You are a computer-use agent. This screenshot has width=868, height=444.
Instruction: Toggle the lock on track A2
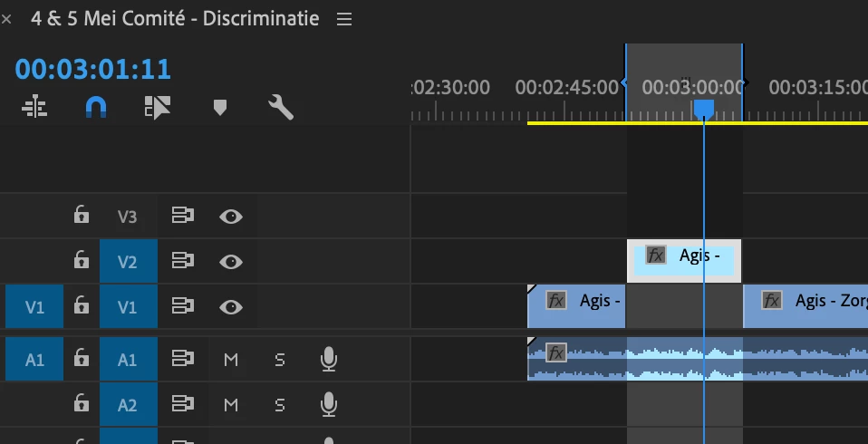(x=82, y=405)
